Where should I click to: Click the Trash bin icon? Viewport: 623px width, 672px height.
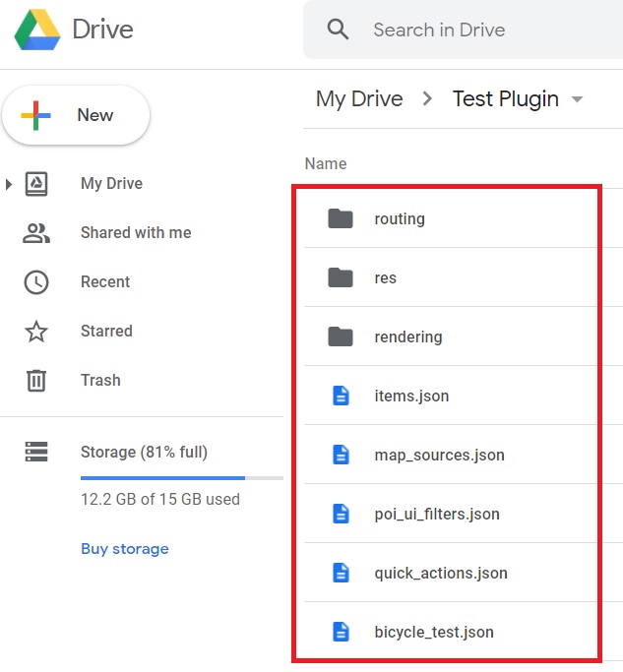point(36,380)
